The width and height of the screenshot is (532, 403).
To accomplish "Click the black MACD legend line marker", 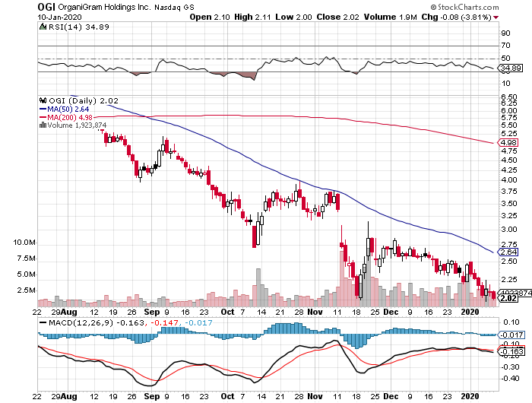I will click(x=43, y=322).
